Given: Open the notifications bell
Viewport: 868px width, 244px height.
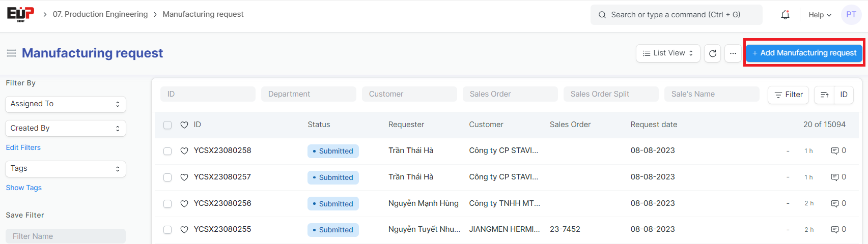Looking at the screenshot, I should click(x=785, y=15).
